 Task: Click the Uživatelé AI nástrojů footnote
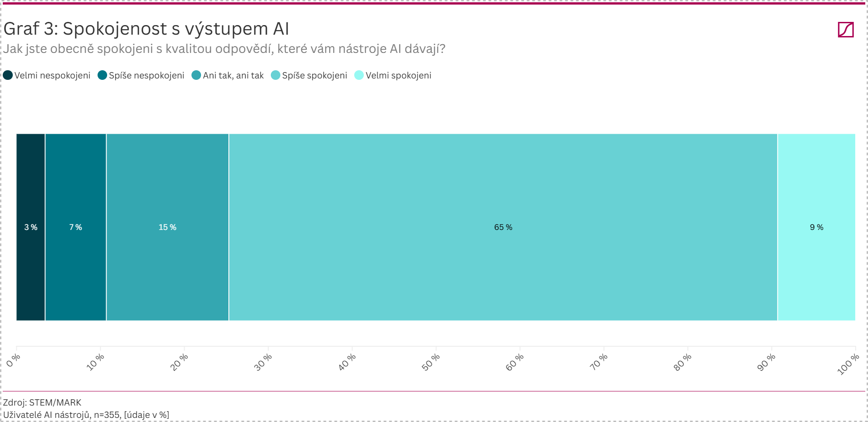[x=86, y=415]
